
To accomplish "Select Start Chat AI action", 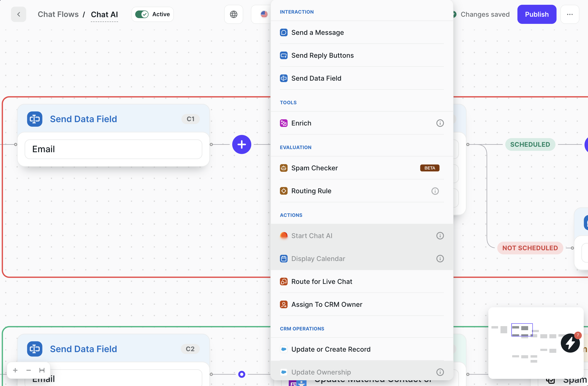I will (362, 236).
